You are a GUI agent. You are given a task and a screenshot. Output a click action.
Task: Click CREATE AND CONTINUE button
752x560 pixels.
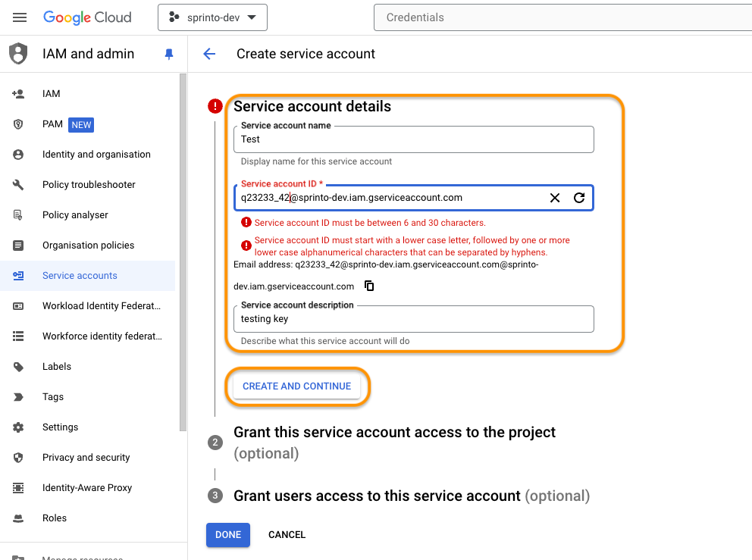pyautogui.click(x=296, y=386)
